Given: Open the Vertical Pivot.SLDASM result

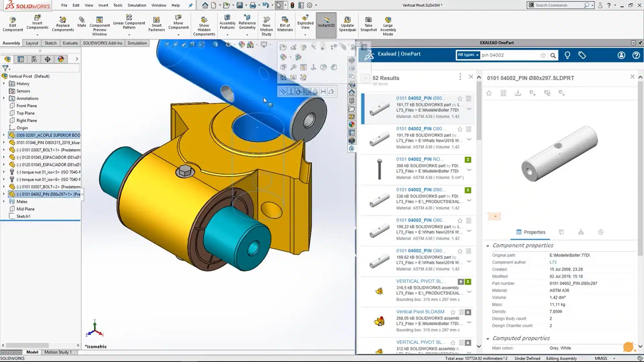Looking at the screenshot, I should click(420, 312).
